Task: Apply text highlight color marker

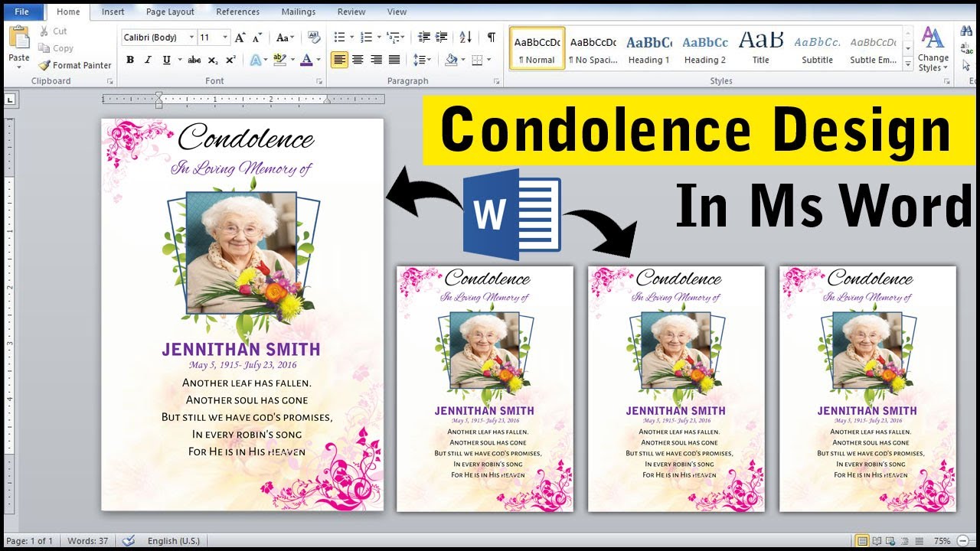Action: (x=279, y=60)
